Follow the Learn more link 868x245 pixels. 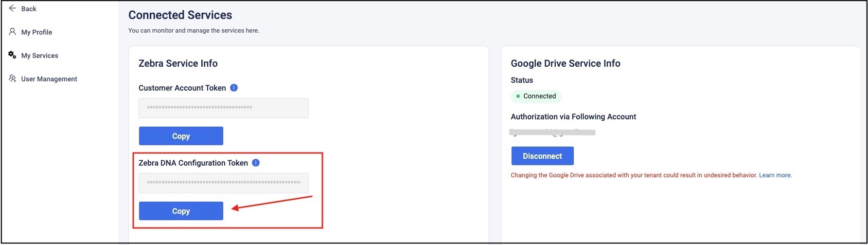(775, 175)
